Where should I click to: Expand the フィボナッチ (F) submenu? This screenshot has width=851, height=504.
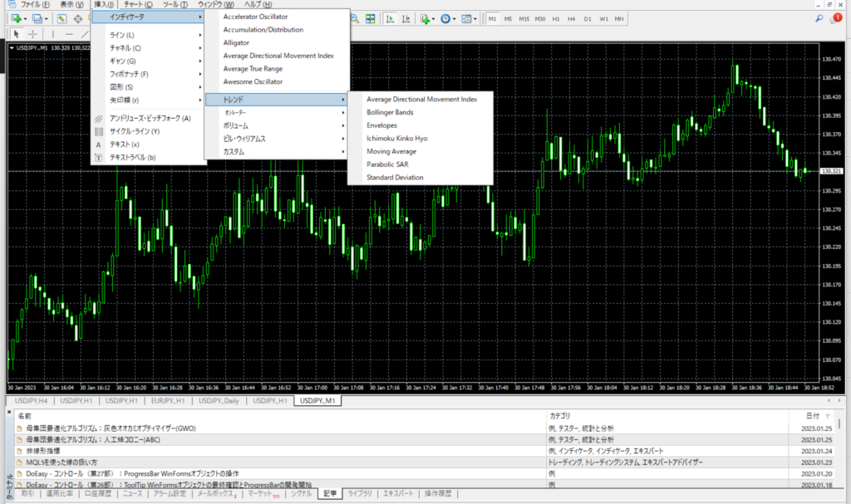click(x=148, y=74)
